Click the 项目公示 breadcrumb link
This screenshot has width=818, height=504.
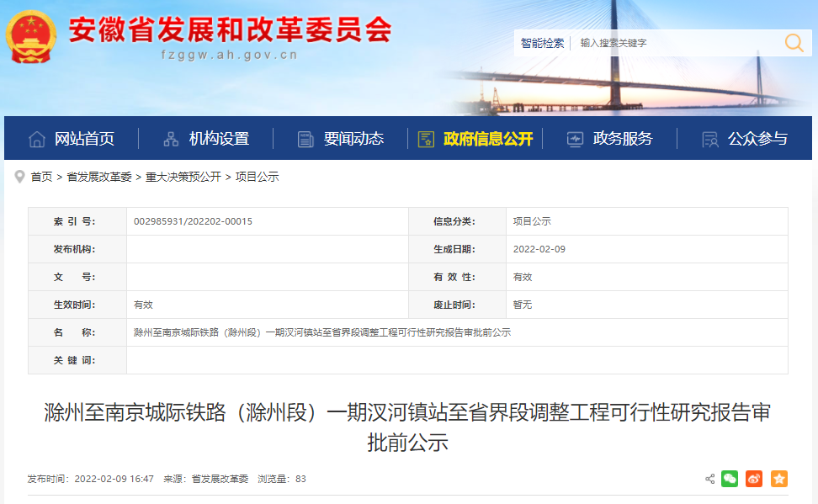click(x=258, y=177)
